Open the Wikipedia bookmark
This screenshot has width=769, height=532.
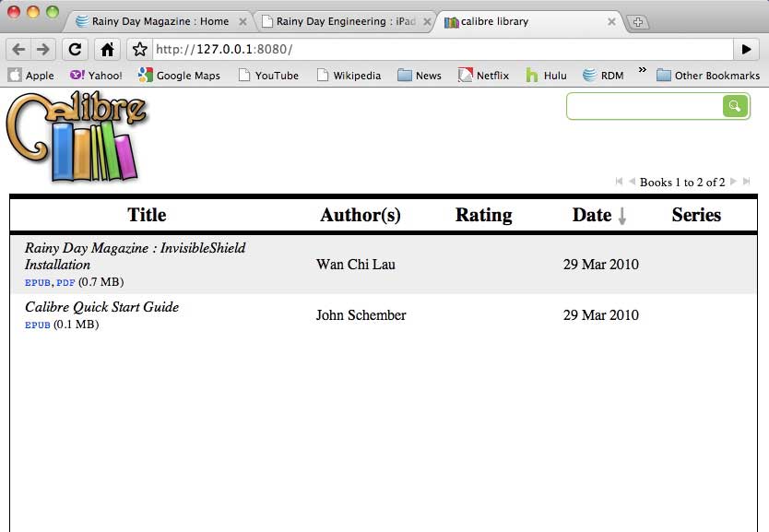(349, 76)
